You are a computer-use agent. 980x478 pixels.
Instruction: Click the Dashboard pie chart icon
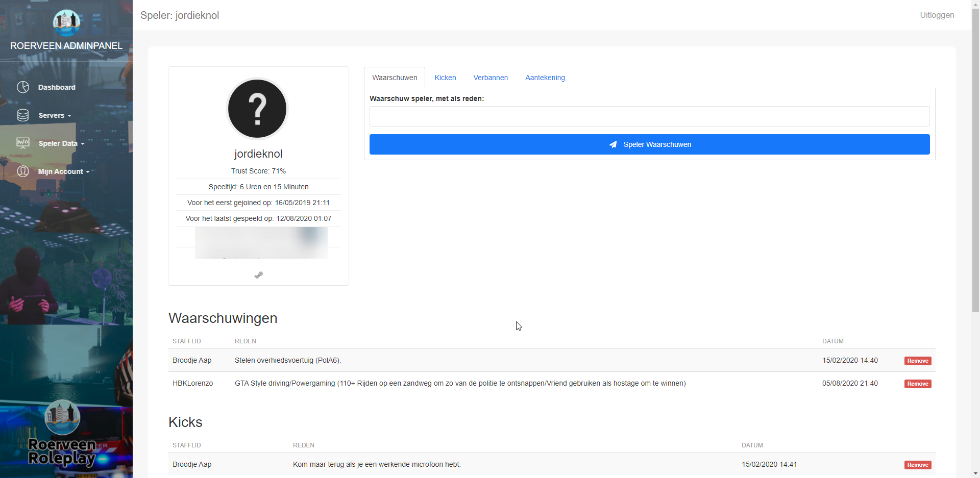tap(23, 87)
